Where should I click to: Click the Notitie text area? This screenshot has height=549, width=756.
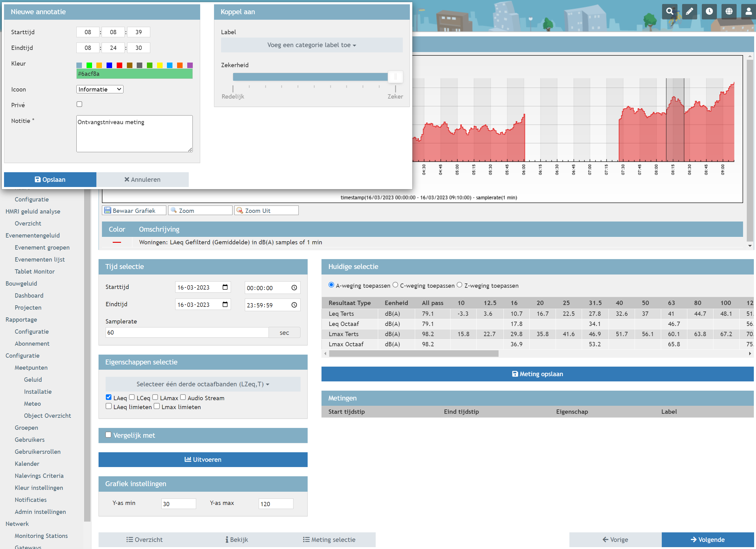(x=134, y=134)
